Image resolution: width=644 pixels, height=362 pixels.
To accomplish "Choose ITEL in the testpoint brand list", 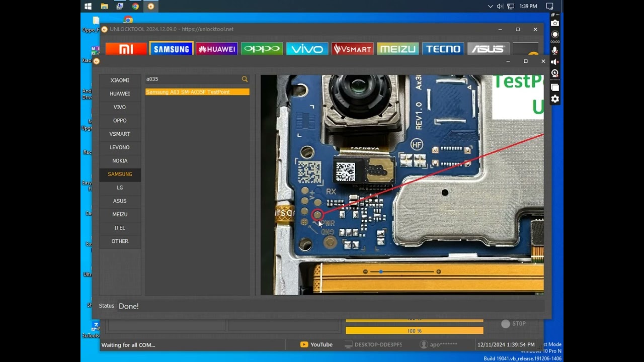I will (x=120, y=228).
